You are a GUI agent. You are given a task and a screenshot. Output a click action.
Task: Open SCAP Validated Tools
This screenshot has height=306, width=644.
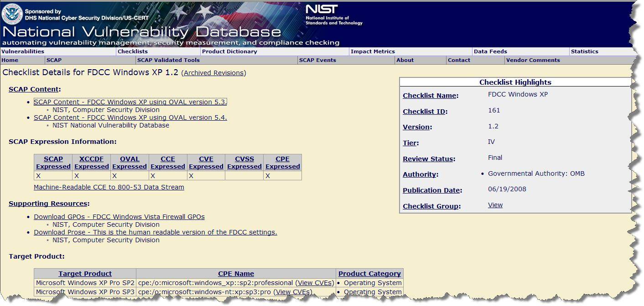[x=168, y=60]
